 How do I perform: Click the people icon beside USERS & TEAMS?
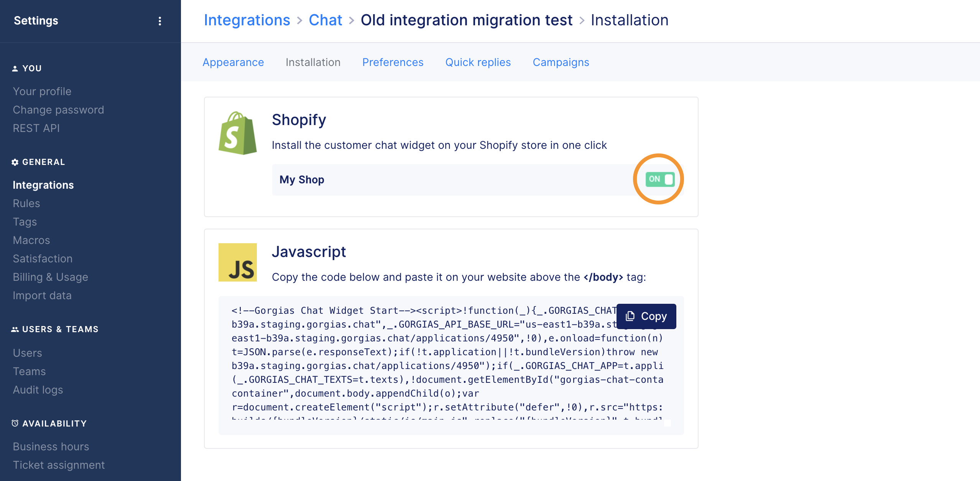(15, 329)
